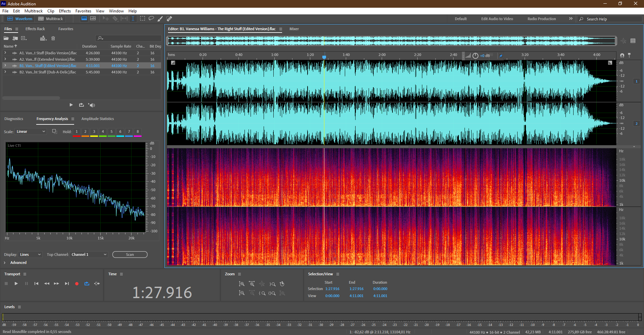This screenshot has height=335, width=644.
Task: Select the Lasso Selection tool
Action: point(151,19)
